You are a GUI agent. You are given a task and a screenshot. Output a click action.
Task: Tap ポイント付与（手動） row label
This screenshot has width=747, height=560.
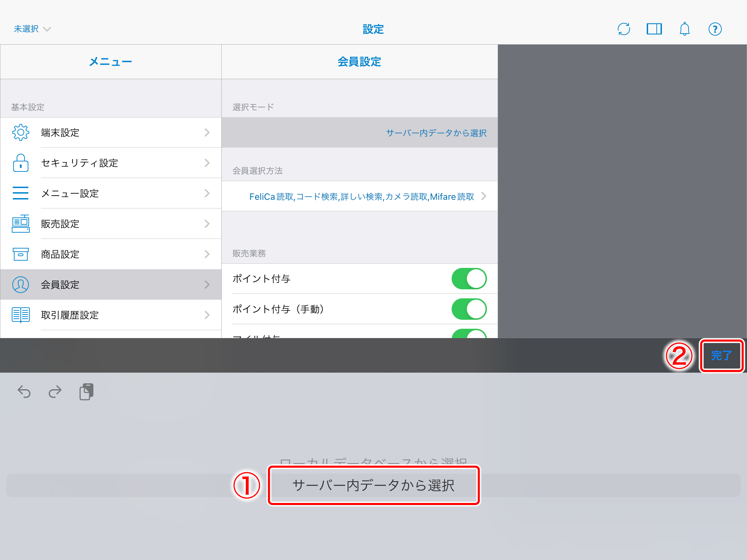point(278,309)
